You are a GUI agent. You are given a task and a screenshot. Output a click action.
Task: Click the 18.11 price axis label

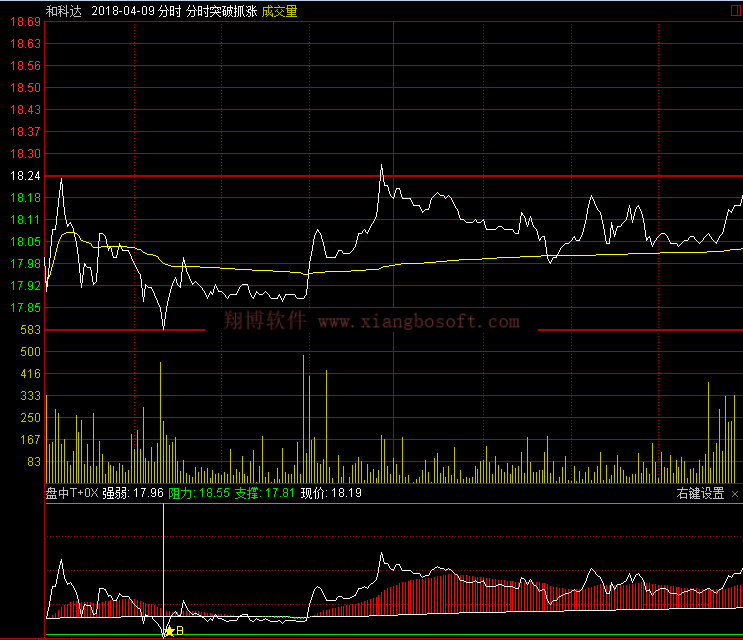point(26,220)
